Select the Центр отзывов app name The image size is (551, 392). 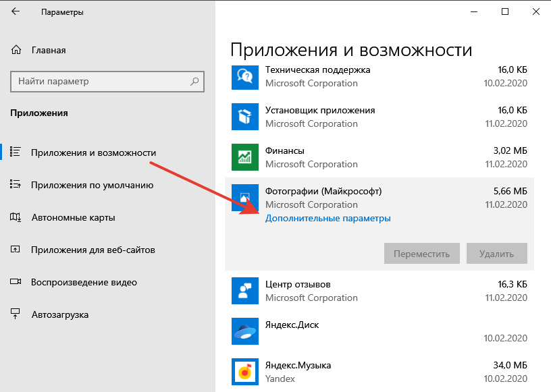[x=298, y=284]
